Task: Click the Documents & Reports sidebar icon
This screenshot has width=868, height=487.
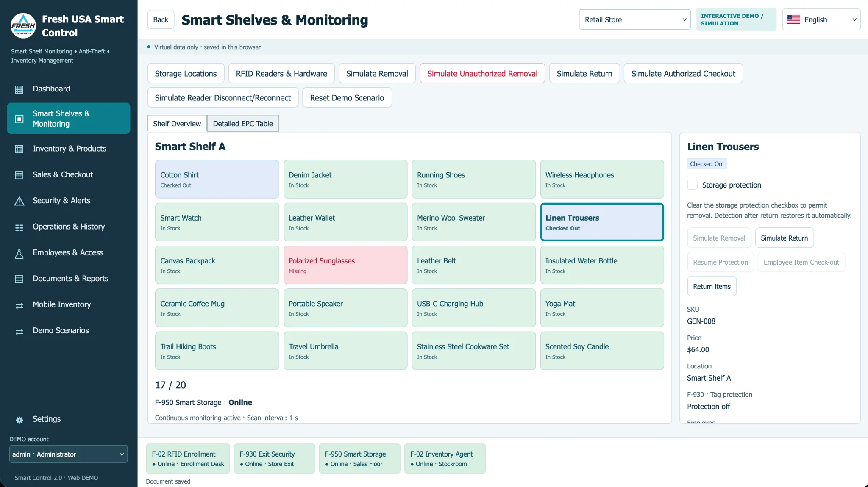Action: click(19, 279)
